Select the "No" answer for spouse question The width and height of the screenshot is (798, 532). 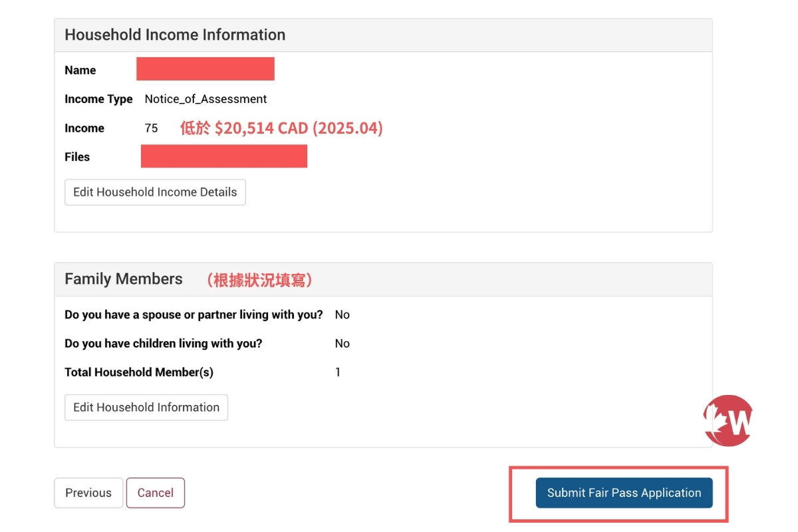coord(342,315)
